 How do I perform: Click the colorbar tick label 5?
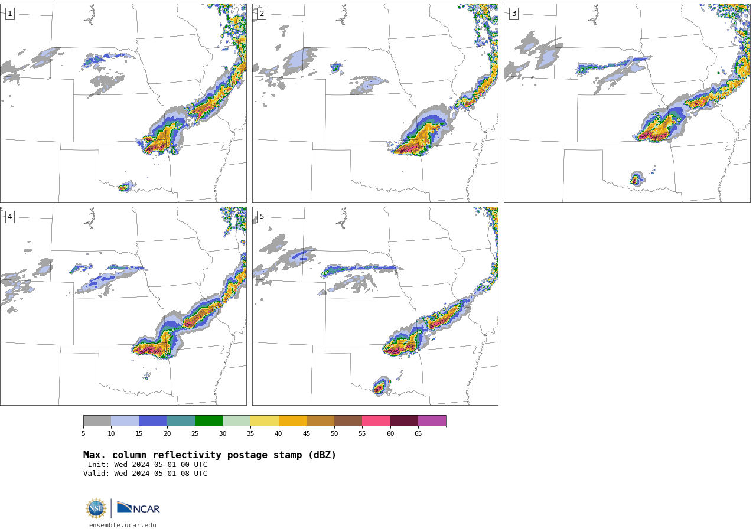point(83,434)
